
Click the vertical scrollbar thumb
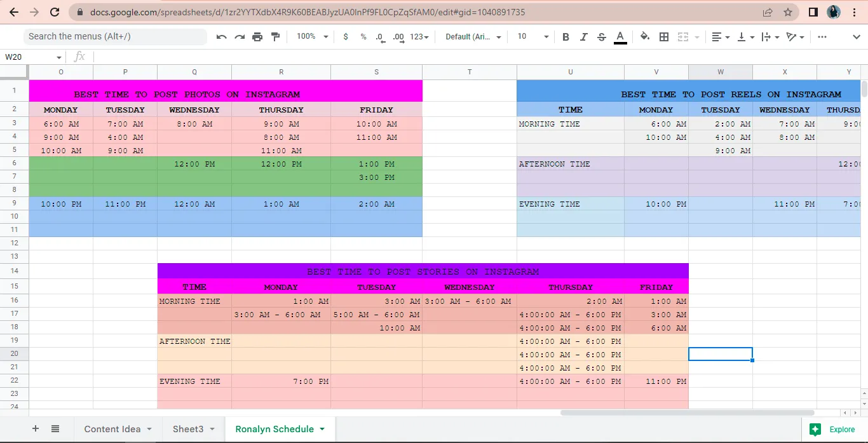[864, 89]
